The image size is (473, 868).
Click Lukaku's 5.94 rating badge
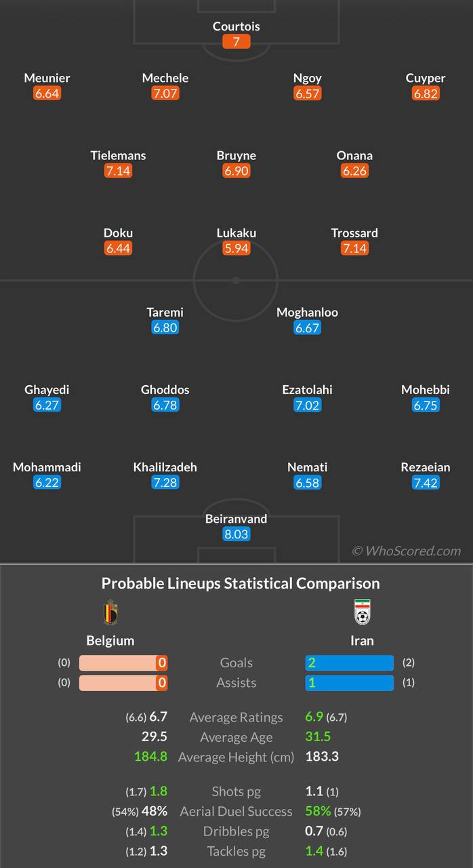tap(236, 248)
